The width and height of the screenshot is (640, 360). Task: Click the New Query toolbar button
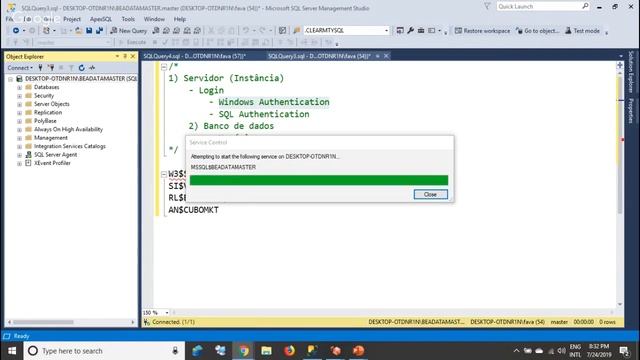coord(129,31)
